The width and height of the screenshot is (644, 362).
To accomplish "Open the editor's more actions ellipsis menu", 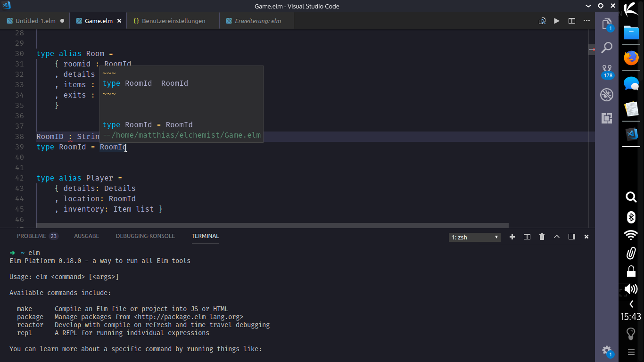I will coord(586,21).
